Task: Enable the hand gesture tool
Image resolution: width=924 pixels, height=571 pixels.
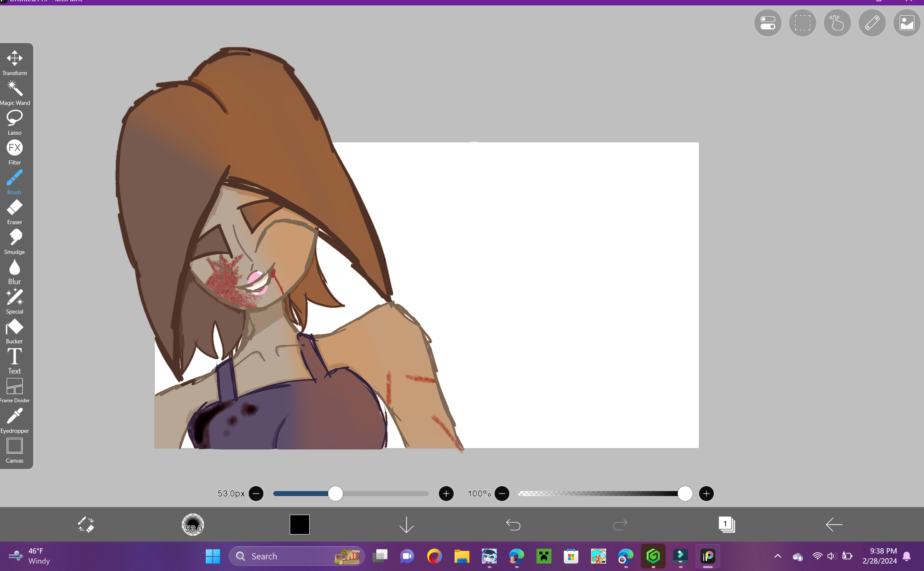Action: point(837,23)
